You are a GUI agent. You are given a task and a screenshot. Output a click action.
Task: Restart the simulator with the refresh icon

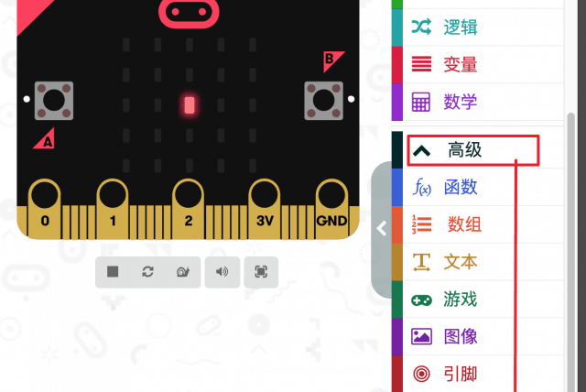tap(148, 272)
